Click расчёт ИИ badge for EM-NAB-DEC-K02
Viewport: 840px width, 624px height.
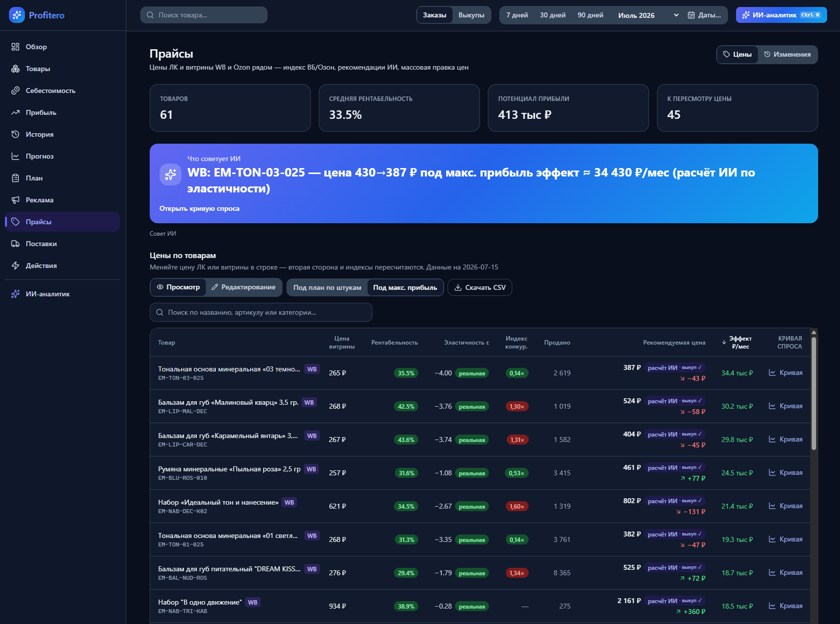click(x=675, y=501)
